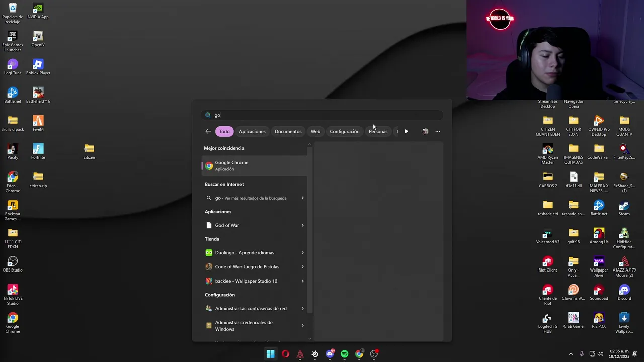The width and height of the screenshot is (644, 362).
Task: Open volume control in system tray
Action: tap(600, 354)
